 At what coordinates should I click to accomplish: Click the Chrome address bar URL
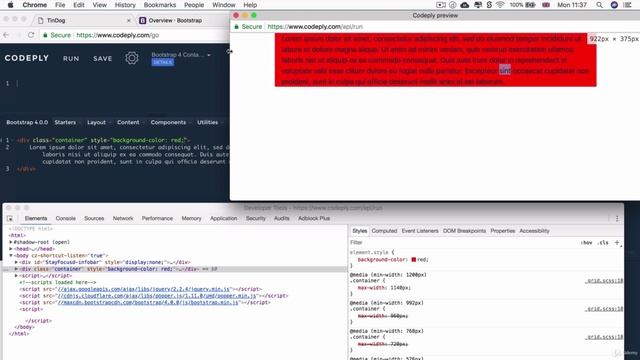click(x=118, y=35)
